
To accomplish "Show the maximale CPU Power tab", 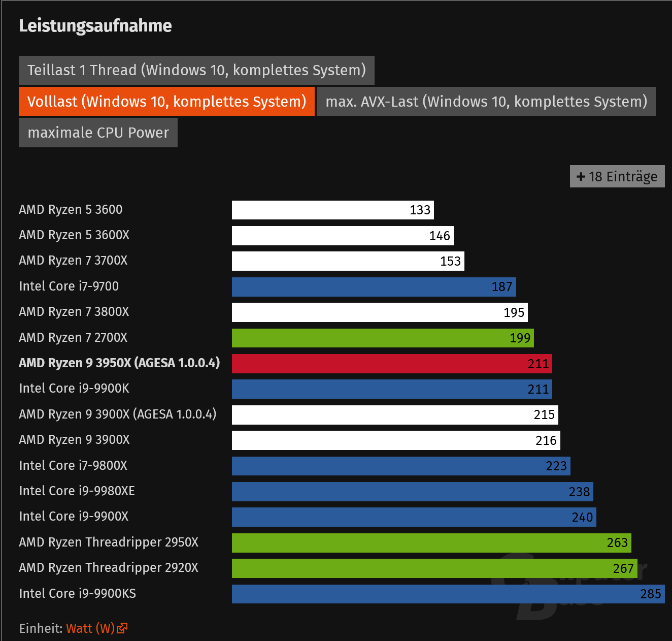I will 98,133.
